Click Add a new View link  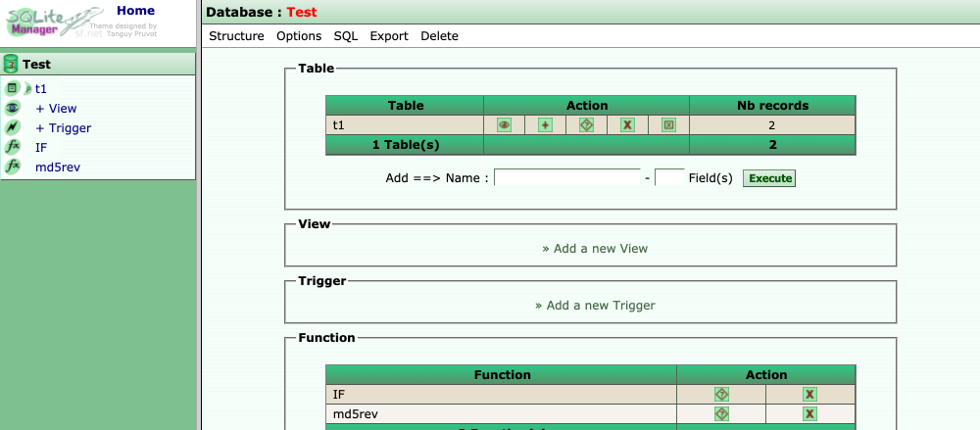(595, 248)
